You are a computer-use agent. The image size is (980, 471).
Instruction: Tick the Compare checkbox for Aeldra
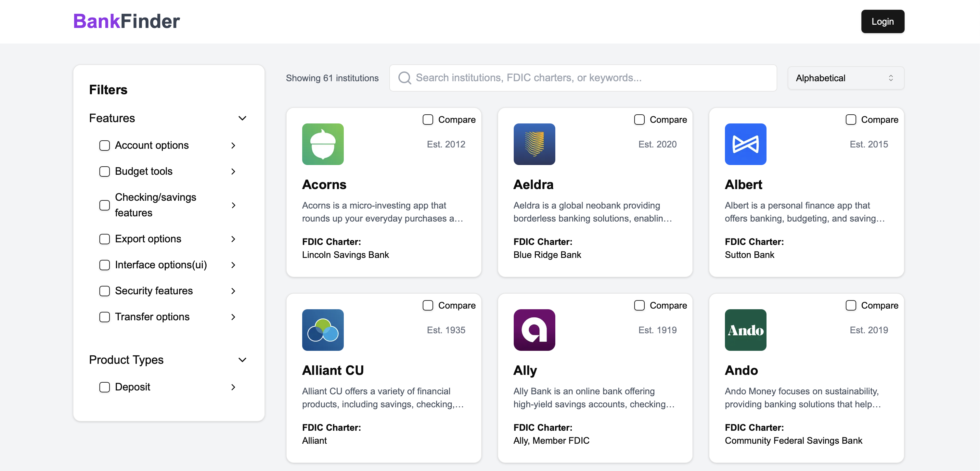[639, 120]
